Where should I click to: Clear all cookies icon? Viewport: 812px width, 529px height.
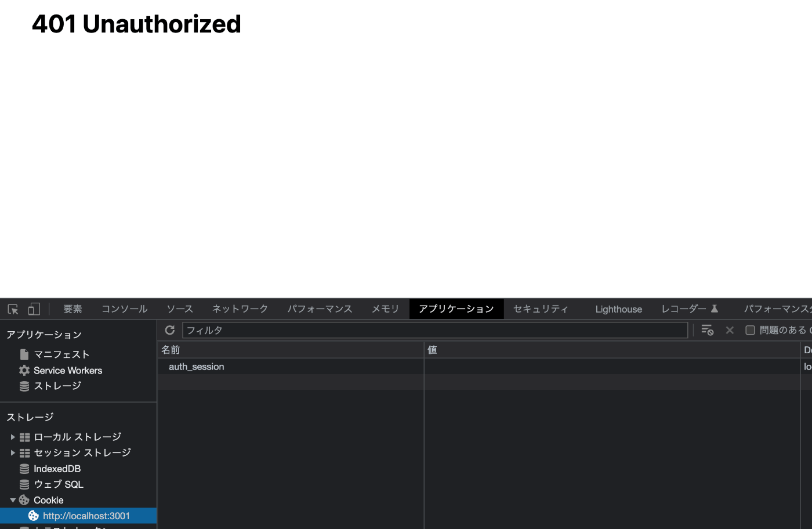click(x=707, y=330)
